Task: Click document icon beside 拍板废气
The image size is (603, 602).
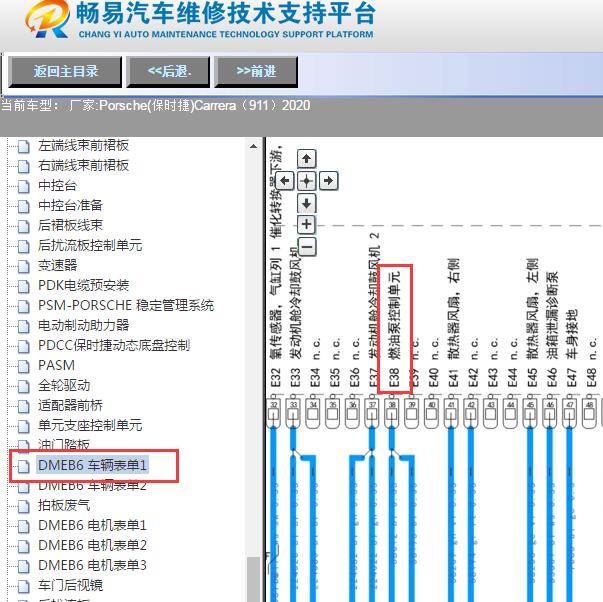Action: [24, 506]
